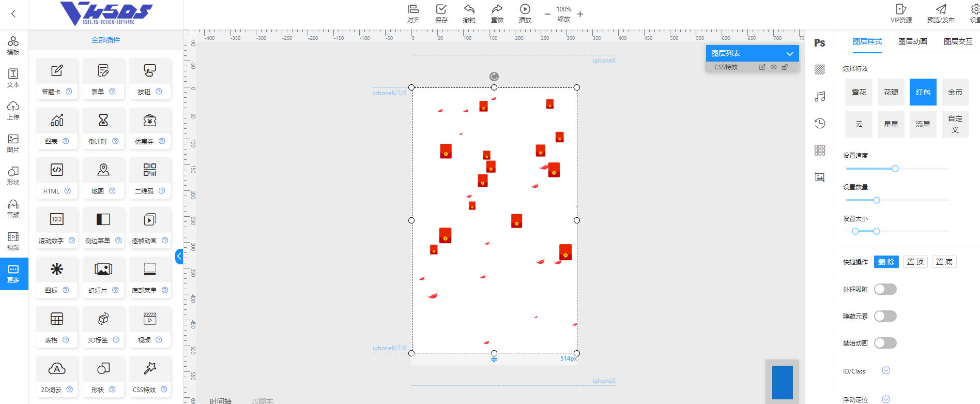
Task: Open the 全部插件 tab header
Action: (x=106, y=40)
